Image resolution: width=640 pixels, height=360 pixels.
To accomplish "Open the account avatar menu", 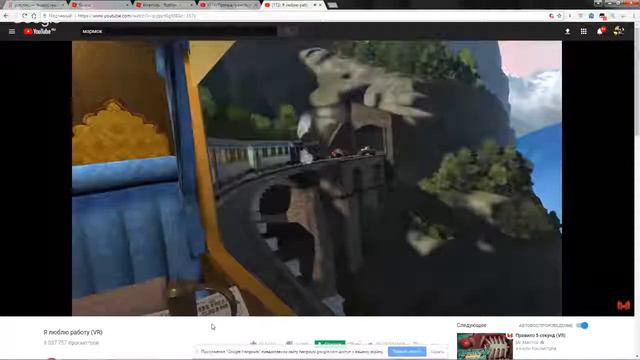I will coord(618,31).
